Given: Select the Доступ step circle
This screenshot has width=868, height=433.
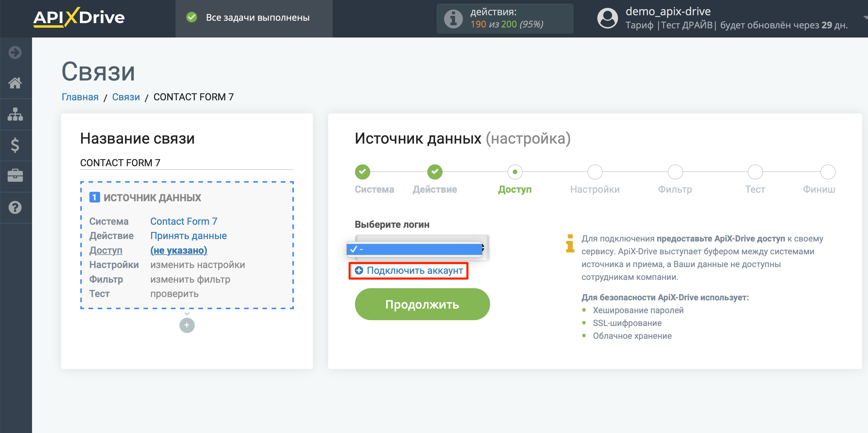Looking at the screenshot, I should [515, 172].
